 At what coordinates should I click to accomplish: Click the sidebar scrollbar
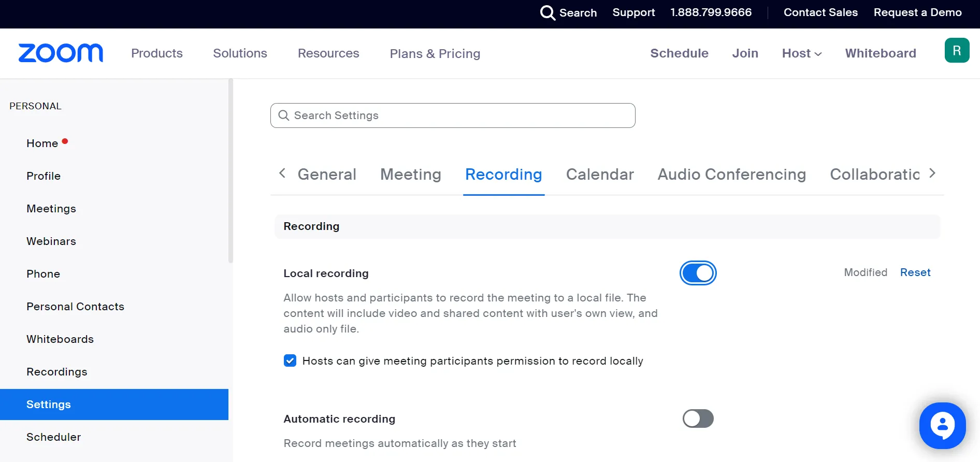(230, 171)
